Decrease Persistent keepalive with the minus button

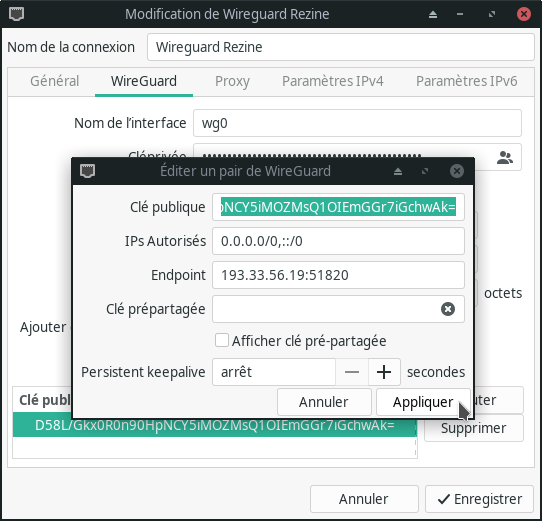[x=352, y=372]
